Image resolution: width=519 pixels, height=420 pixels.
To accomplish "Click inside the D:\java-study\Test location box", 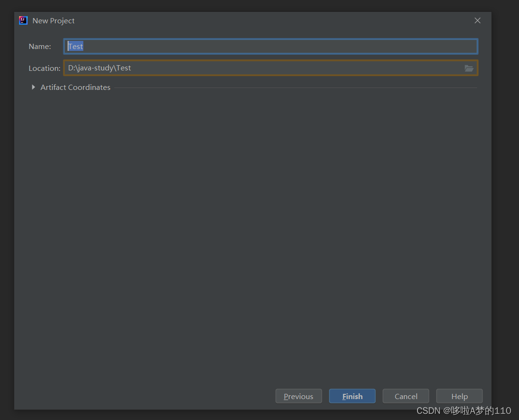I will point(190,68).
